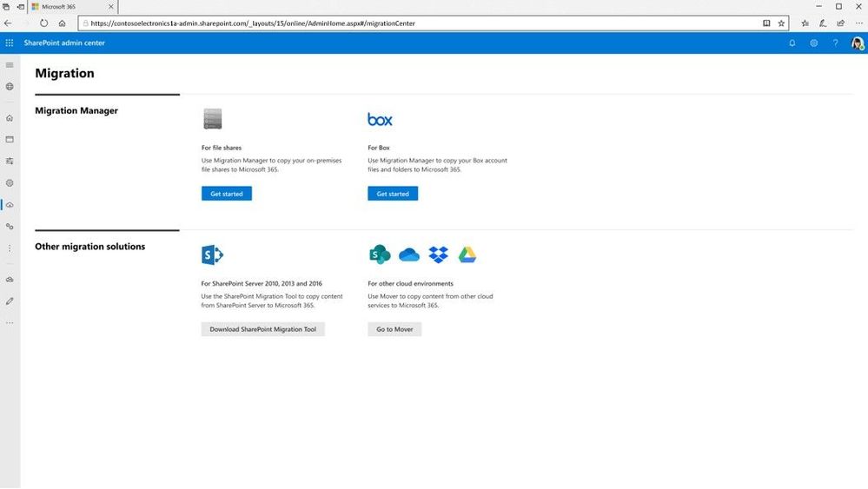Image resolution: width=868 pixels, height=489 pixels.
Task: Click the help question mark icon
Action: (x=835, y=43)
